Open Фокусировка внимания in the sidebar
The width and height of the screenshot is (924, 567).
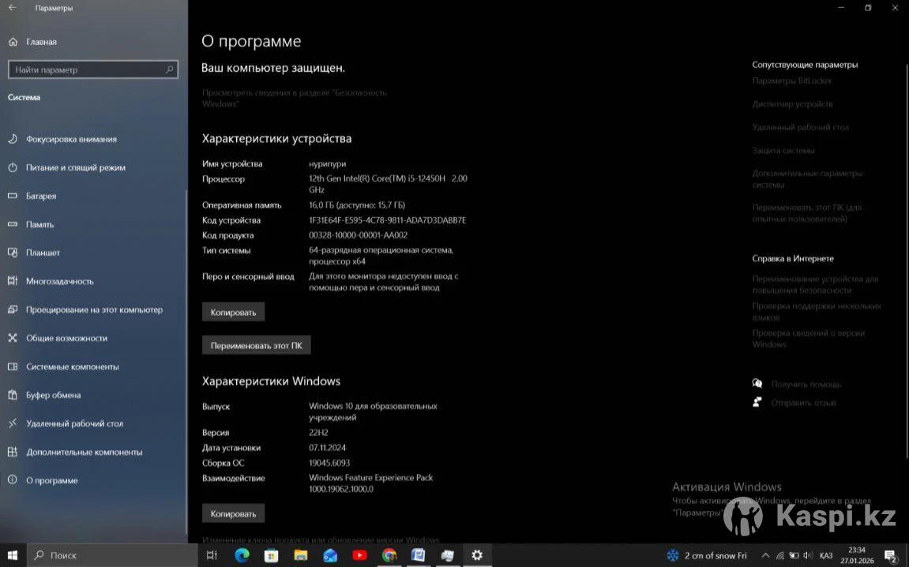(71, 139)
